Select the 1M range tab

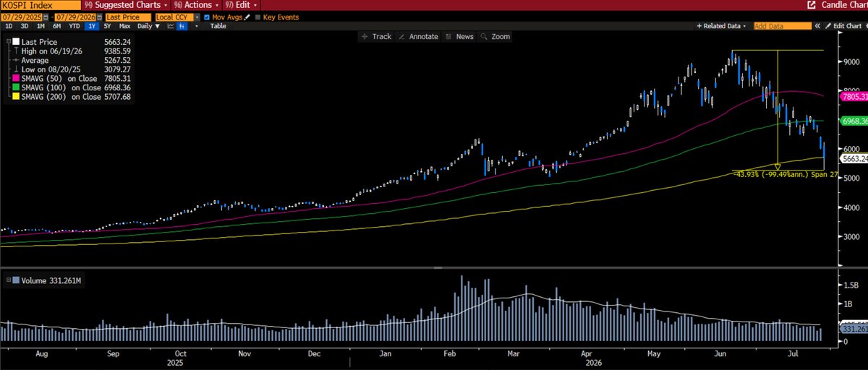coord(41,26)
